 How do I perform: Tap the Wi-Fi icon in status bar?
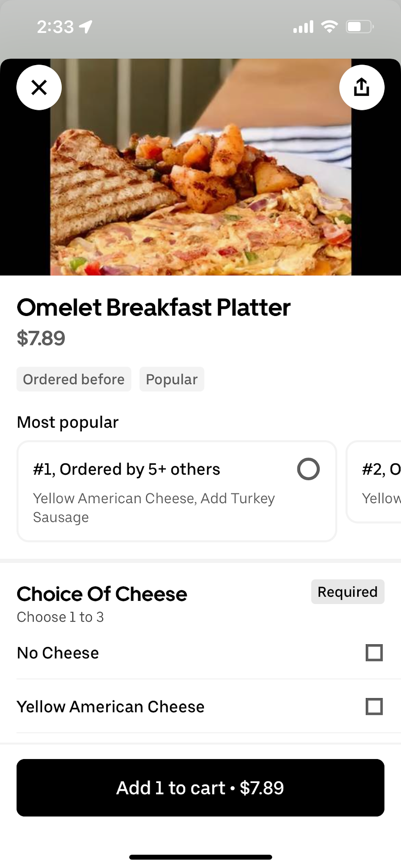[x=330, y=27]
